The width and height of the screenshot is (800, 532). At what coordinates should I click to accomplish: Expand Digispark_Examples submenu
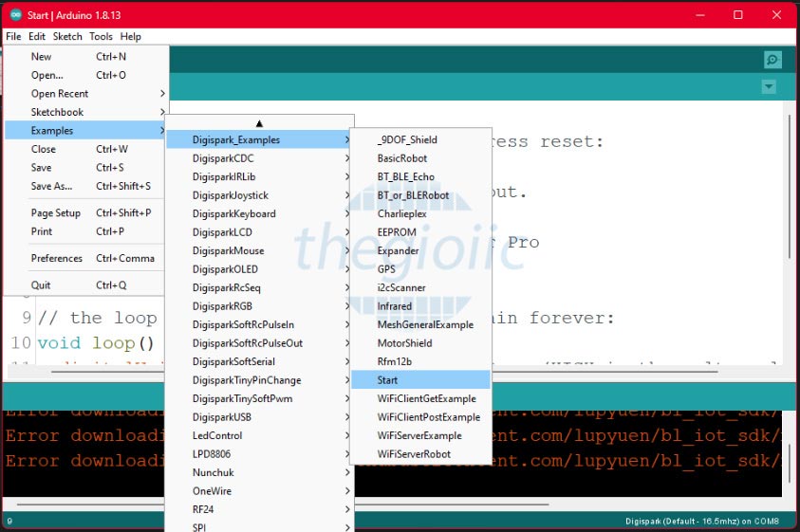point(259,139)
